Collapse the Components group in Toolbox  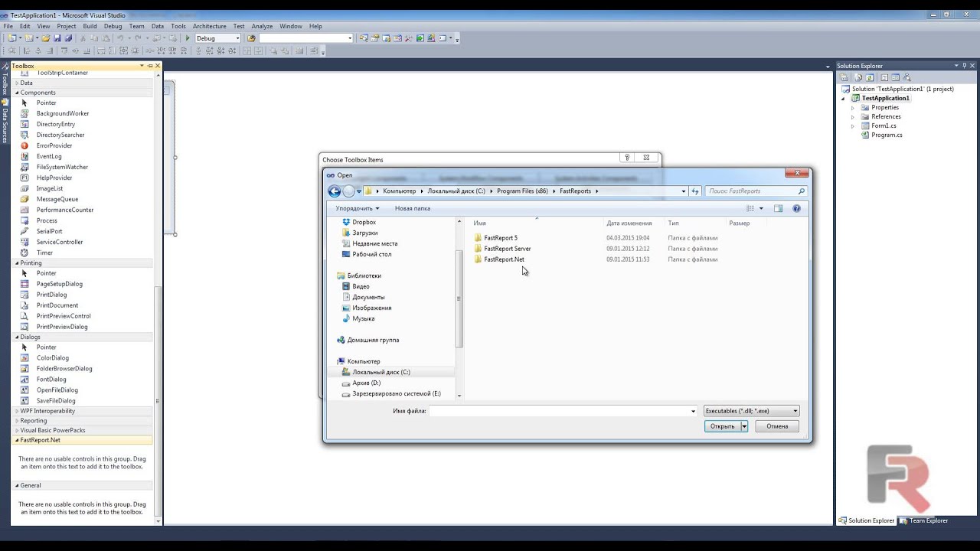[17, 93]
